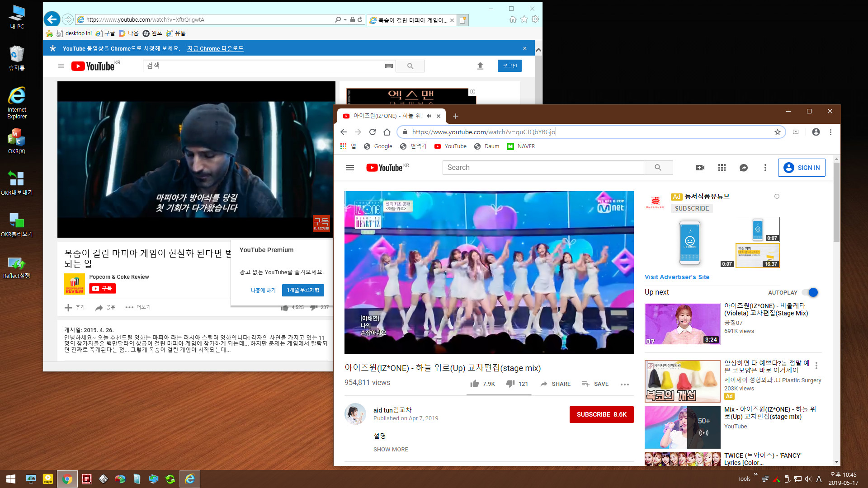Viewport: 868px width, 488px height.
Task: Click SUBSCRIBE 8.6K red button
Action: tap(601, 414)
